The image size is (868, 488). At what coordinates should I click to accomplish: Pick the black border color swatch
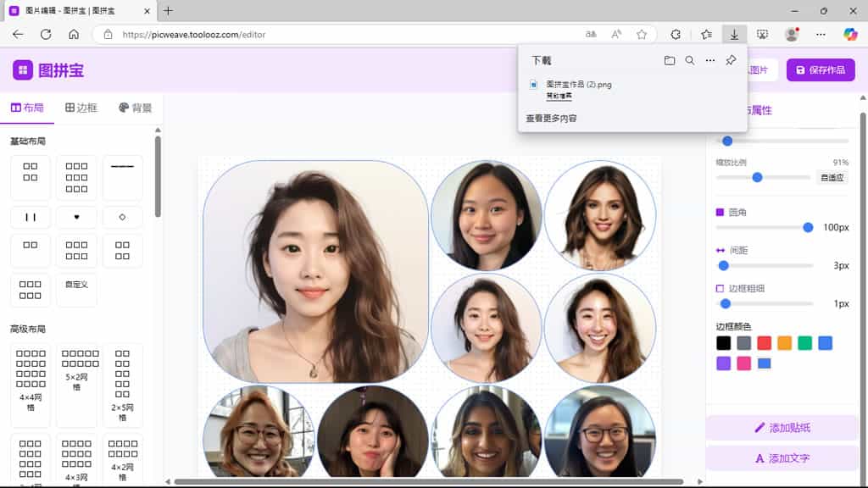tap(724, 343)
